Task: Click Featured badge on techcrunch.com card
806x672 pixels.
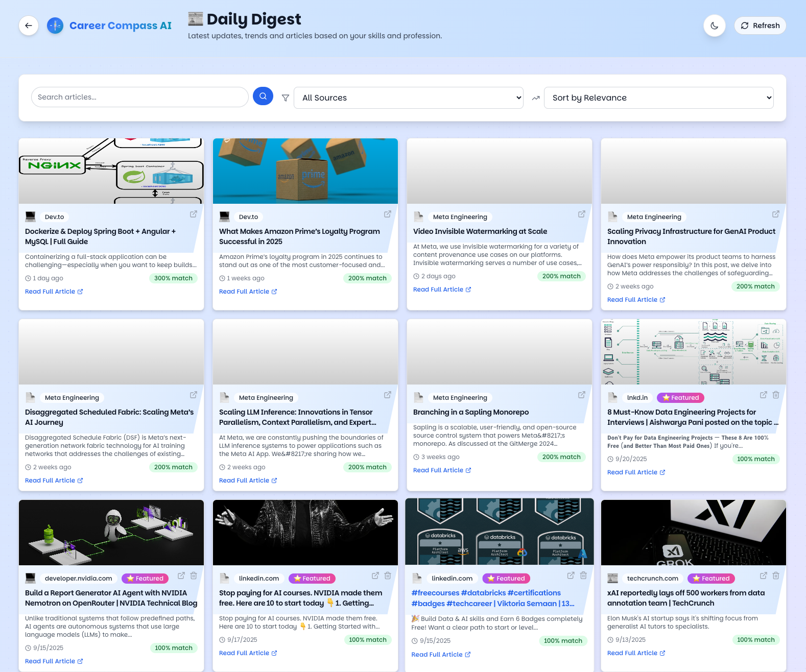Action: 711,579
